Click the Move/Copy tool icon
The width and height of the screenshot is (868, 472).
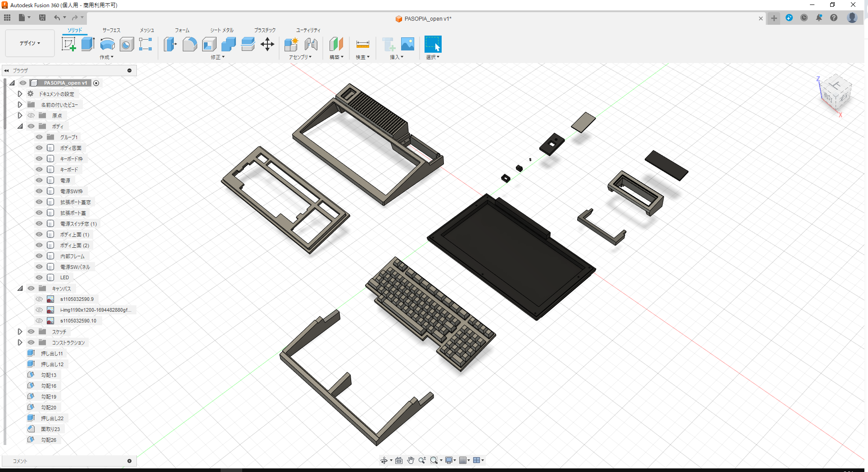[267, 45]
